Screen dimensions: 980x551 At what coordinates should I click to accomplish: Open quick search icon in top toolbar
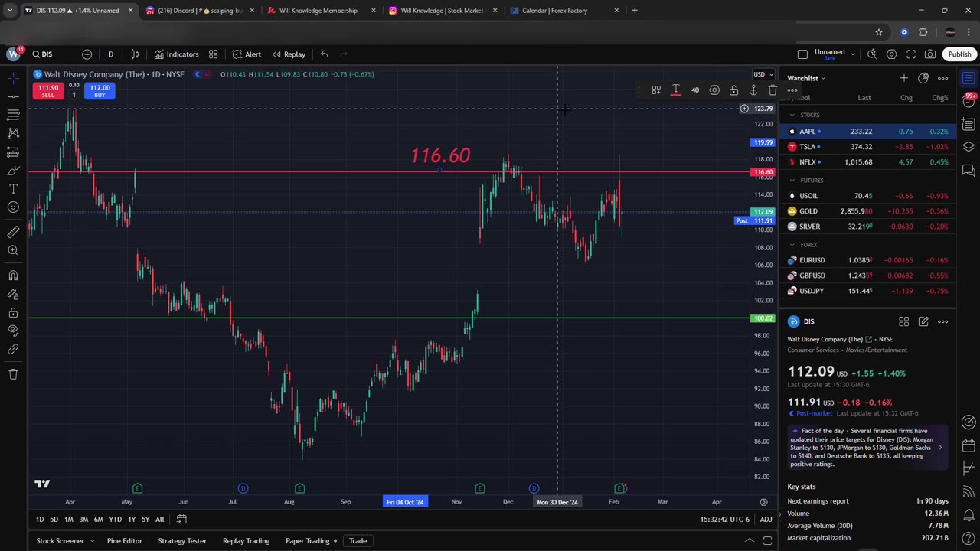(872, 54)
